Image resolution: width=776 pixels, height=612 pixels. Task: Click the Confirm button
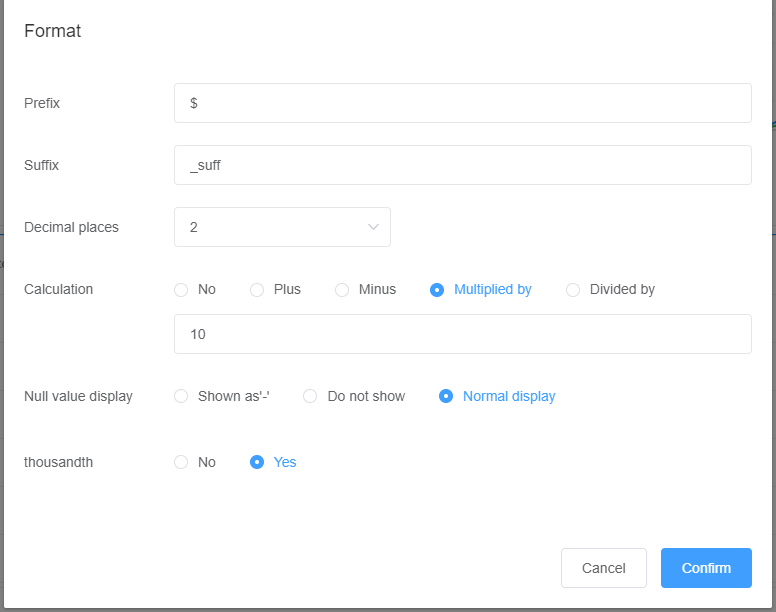(x=706, y=568)
